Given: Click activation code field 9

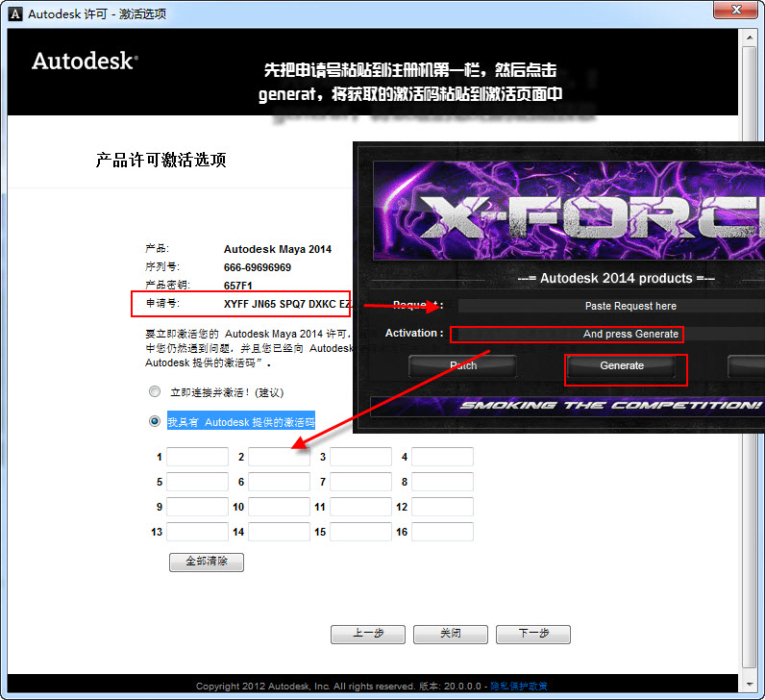Looking at the screenshot, I should 197,507.
